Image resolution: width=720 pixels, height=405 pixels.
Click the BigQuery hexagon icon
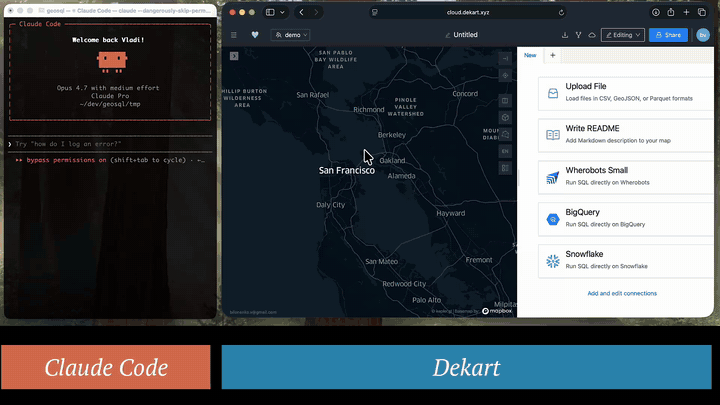coord(553,219)
